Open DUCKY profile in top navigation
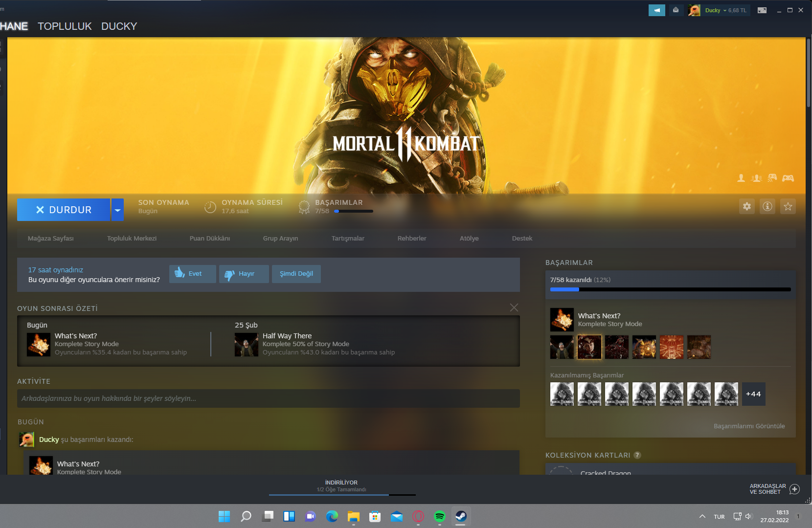Image resolution: width=812 pixels, height=528 pixels. pyautogui.click(x=119, y=26)
